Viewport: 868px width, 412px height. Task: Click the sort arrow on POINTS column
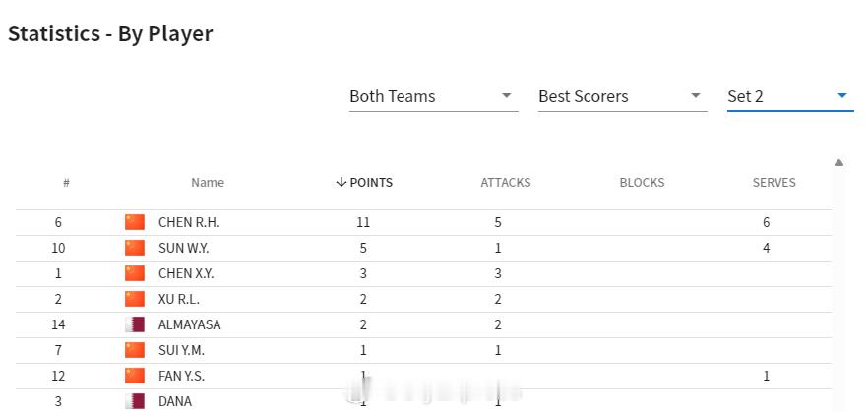pos(341,182)
